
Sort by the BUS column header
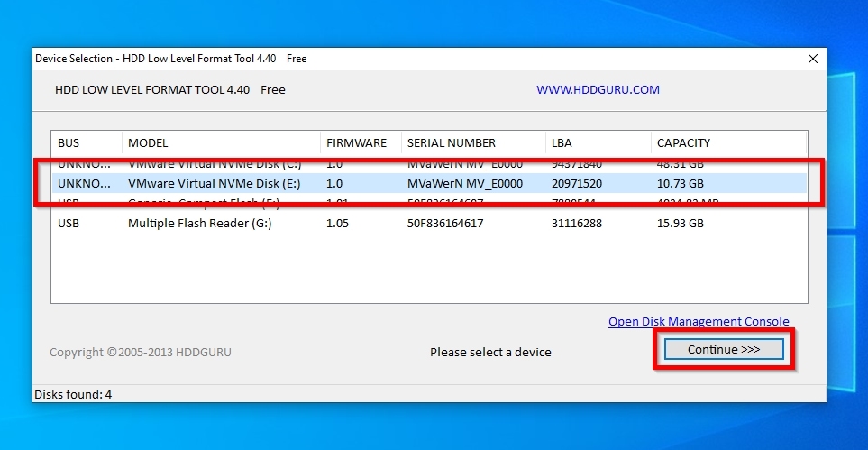point(86,142)
